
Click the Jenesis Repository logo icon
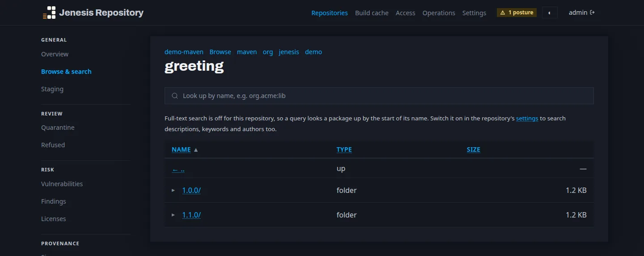click(x=49, y=13)
